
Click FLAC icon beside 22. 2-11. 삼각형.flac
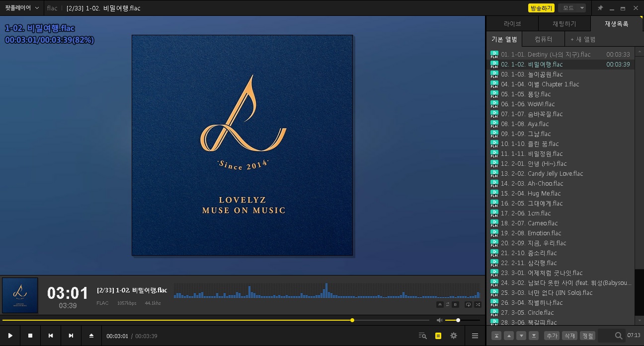(494, 263)
